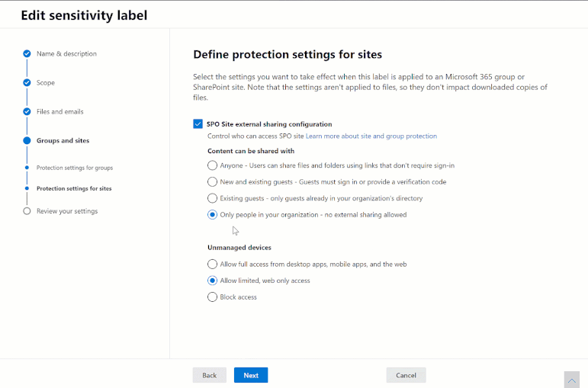Choose Existing guests sharing option
Screen dimensions: 588x388
[x=212, y=198]
